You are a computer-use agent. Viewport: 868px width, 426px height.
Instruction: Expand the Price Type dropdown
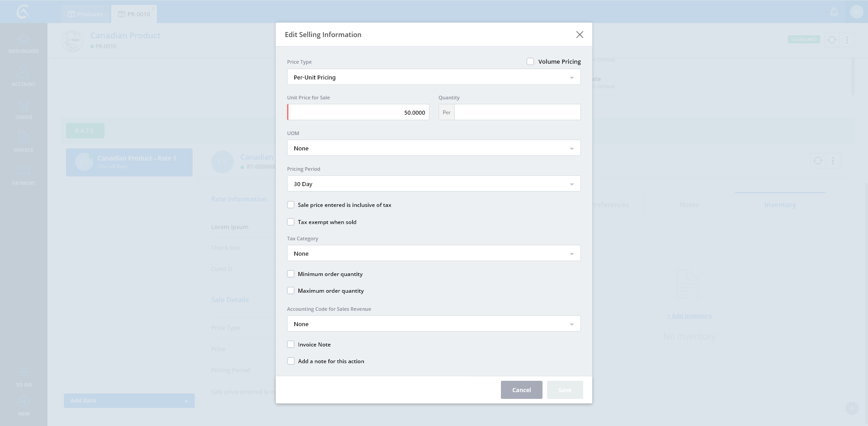[434, 77]
